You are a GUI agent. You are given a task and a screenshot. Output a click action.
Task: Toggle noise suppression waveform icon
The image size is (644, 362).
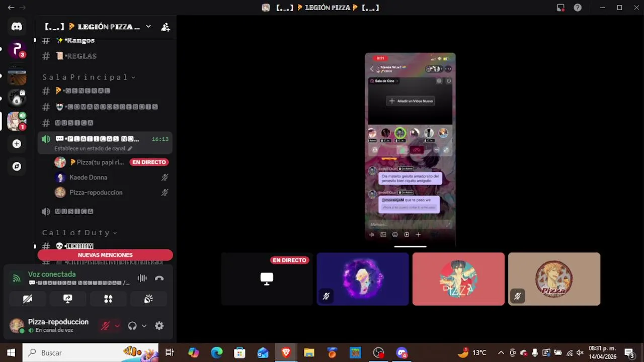pyautogui.click(x=142, y=278)
